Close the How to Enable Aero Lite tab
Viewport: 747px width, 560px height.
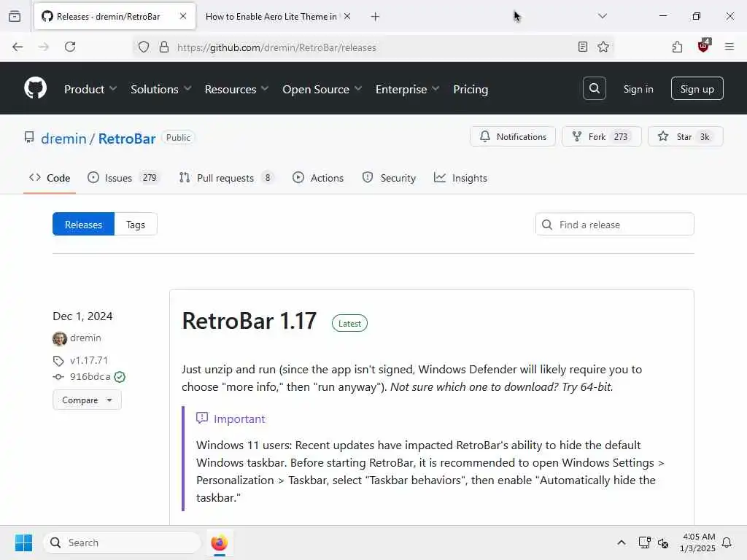(347, 16)
